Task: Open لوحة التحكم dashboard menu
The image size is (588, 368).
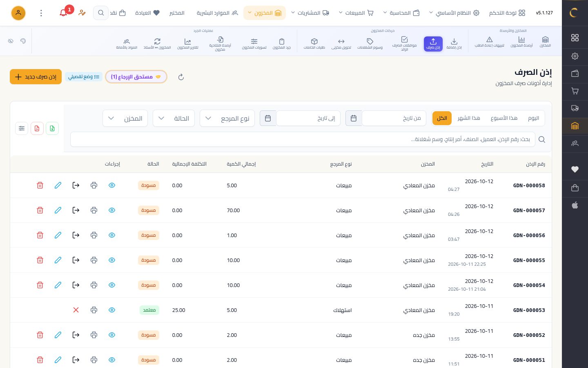Action: (507, 13)
